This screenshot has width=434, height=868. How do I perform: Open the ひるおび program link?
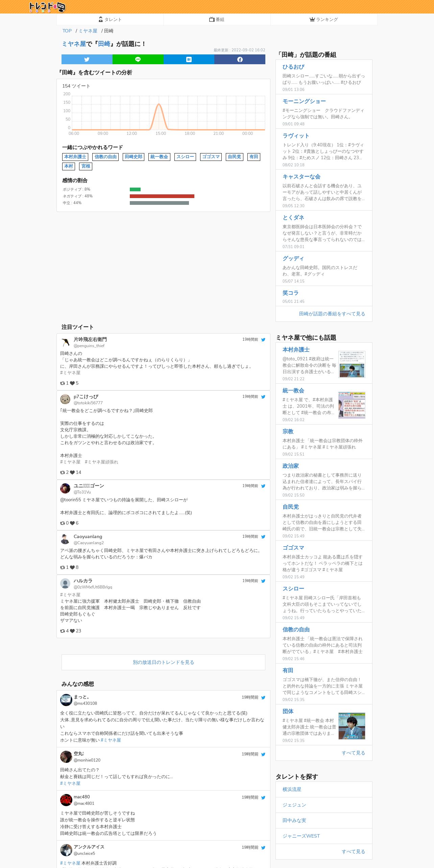coord(293,67)
